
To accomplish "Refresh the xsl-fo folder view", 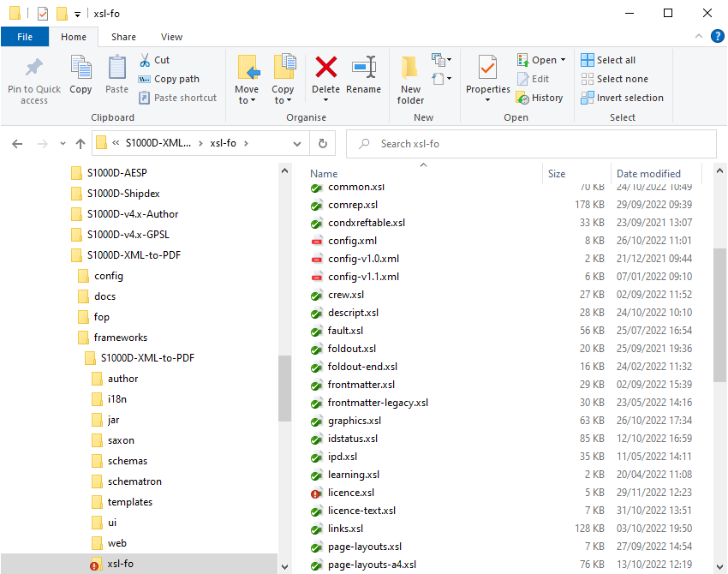I will coord(323,144).
